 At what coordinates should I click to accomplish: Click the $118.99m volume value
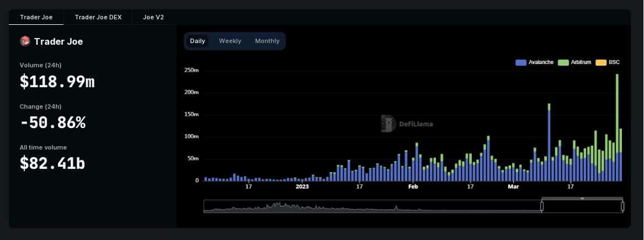click(57, 82)
